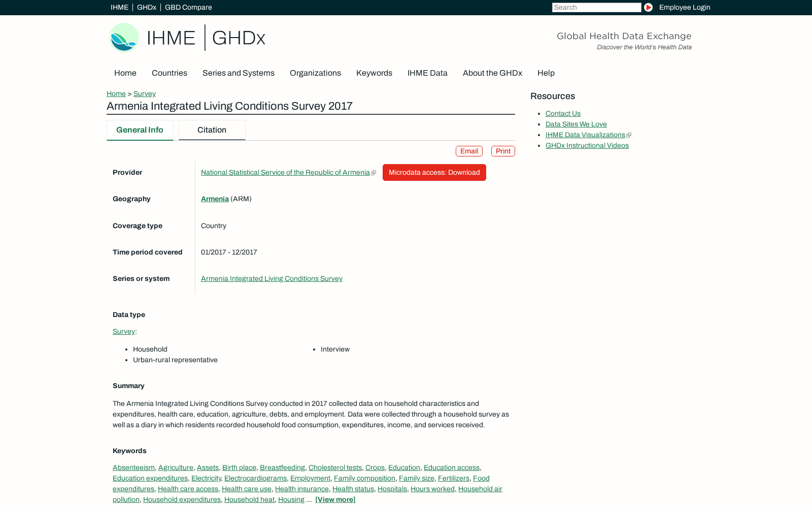Switch to the Citation tab
Viewport: 812px width, 508px height.
(x=212, y=130)
